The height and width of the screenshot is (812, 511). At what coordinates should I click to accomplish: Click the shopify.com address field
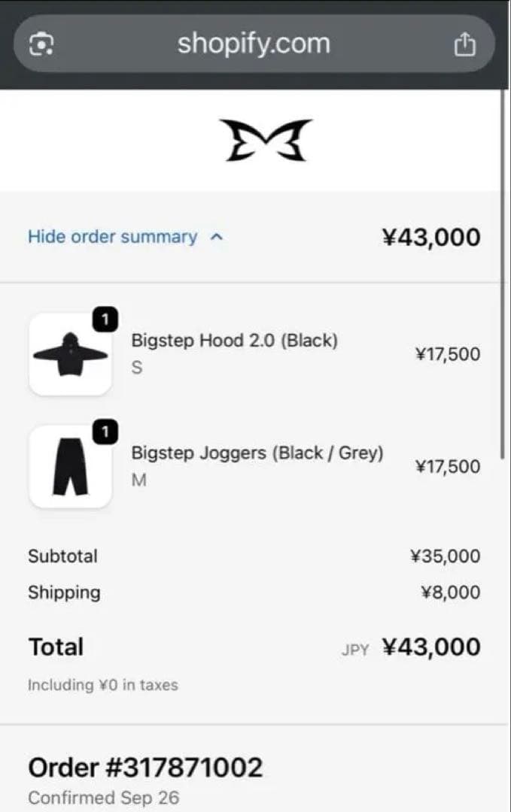click(254, 44)
